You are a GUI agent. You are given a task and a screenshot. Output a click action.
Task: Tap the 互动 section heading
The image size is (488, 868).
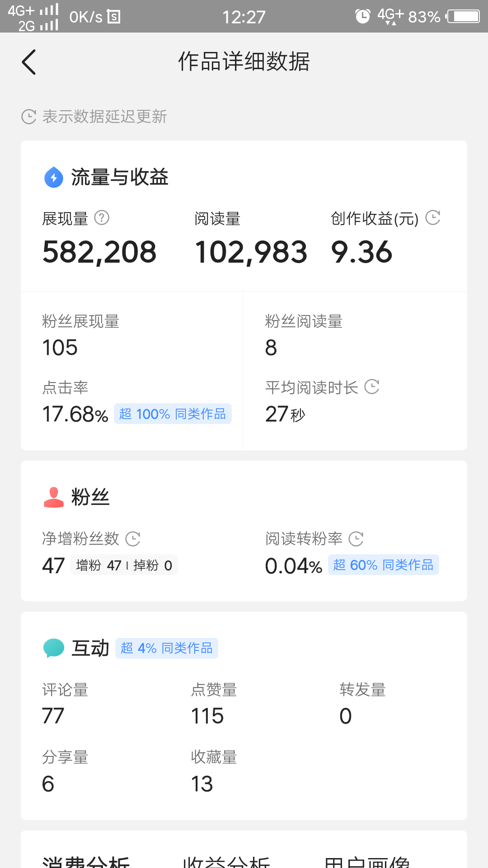(x=90, y=648)
